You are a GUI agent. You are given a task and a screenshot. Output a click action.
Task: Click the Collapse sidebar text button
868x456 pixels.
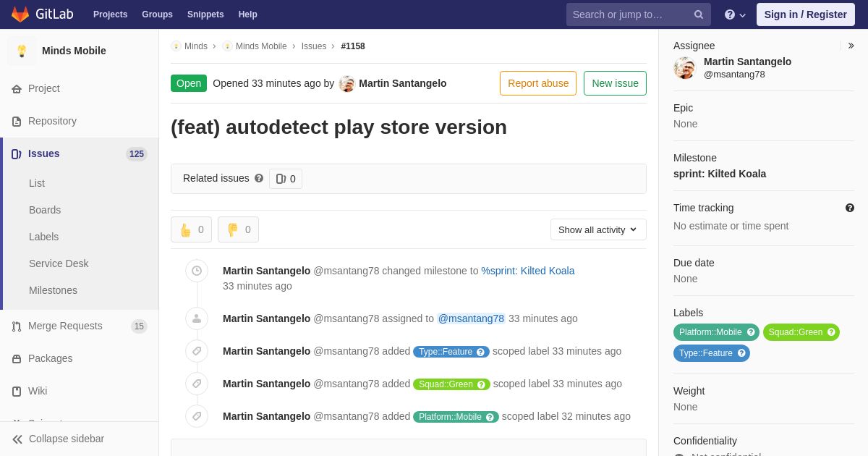67,439
